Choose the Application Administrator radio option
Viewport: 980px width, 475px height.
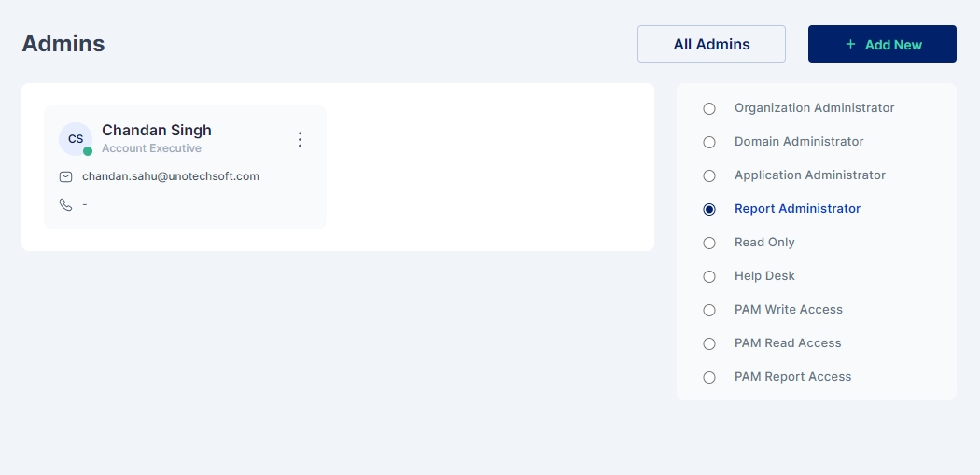pos(709,175)
